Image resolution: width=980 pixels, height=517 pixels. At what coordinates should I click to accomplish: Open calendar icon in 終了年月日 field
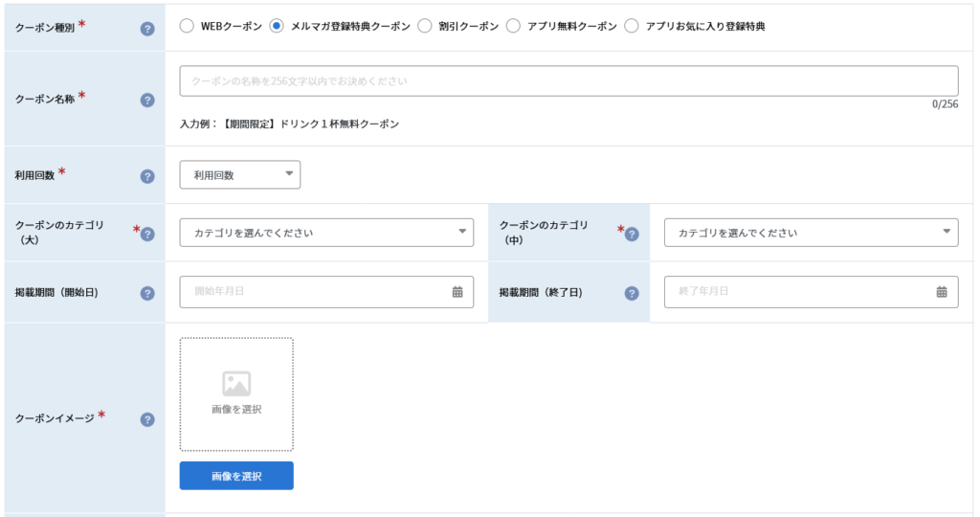pyautogui.click(x=942, y=292)
